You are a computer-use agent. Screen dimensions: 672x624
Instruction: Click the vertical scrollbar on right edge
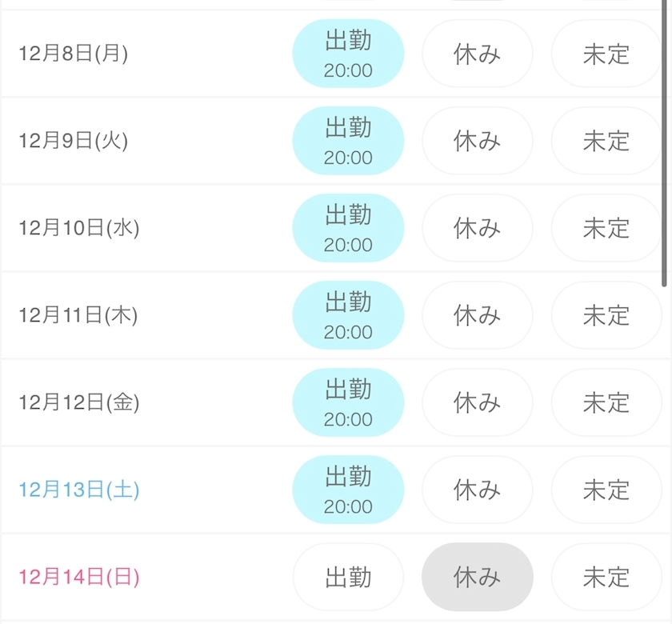pyautogui.click(x=665, y=144)
